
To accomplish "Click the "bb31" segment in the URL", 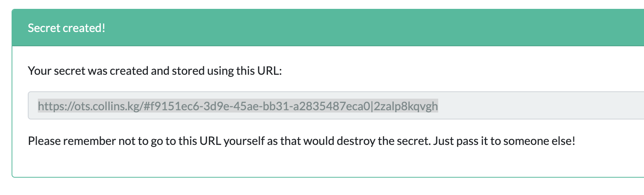I will coord(276,106).
